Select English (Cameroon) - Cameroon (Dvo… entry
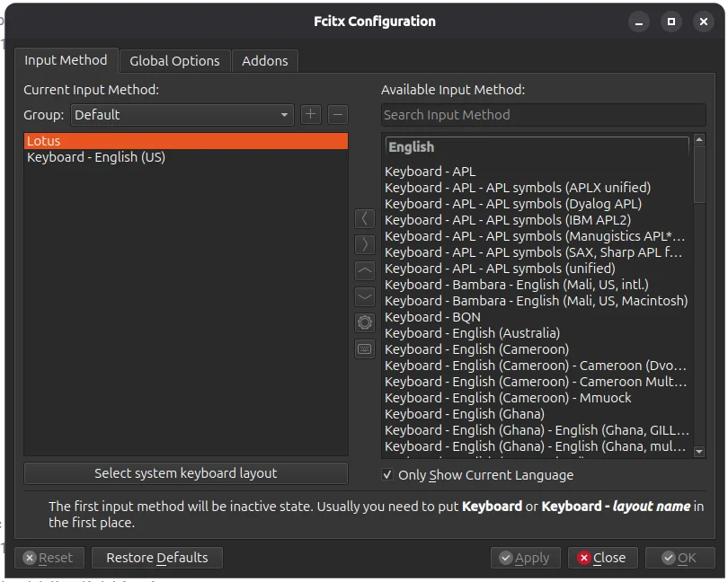 click(x=536, y=366)
